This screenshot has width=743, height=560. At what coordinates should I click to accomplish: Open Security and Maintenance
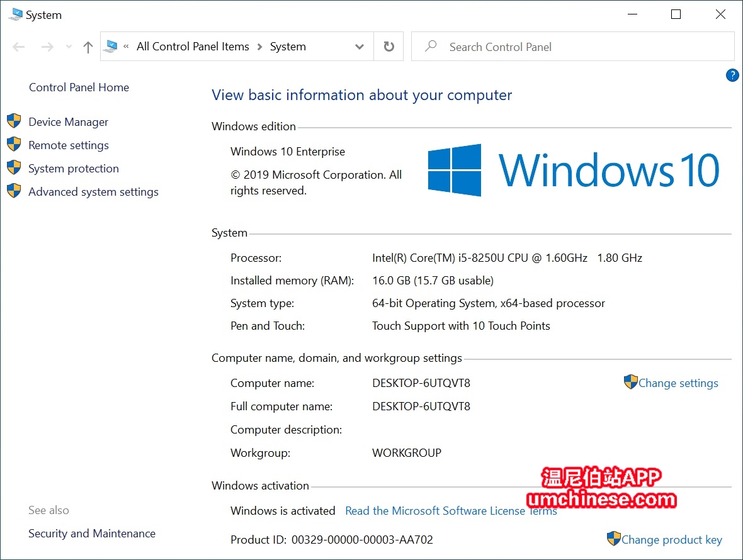tap(92, 534)
